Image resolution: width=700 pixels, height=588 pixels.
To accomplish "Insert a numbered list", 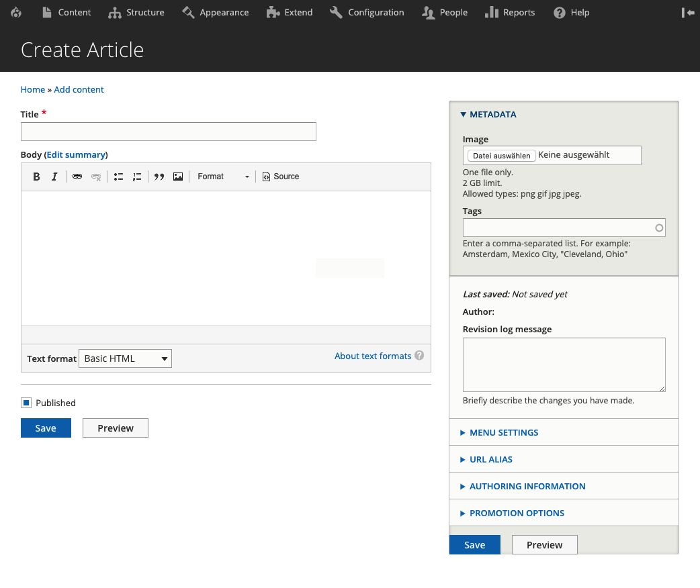I will point(137,176).
